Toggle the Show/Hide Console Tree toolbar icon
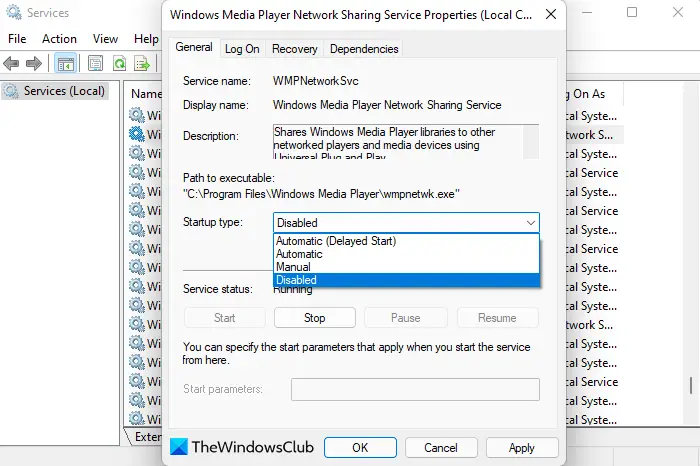 coord(66,63)
